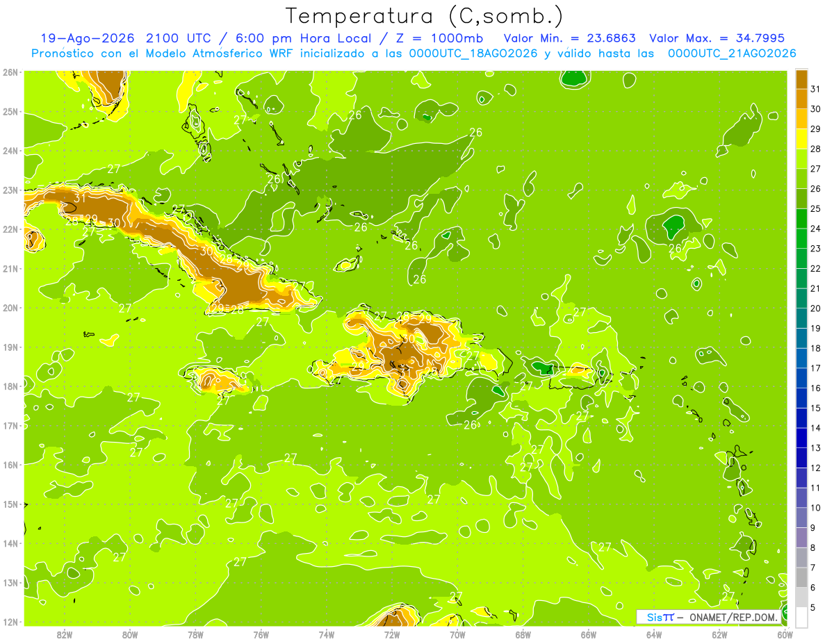This screenshot has width=834, height=644.
Task: Click the colorbar scale value 15
Action: (816, 408)
